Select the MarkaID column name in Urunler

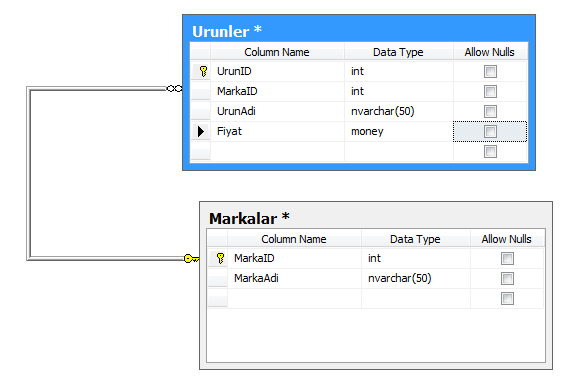coord(277,91)
